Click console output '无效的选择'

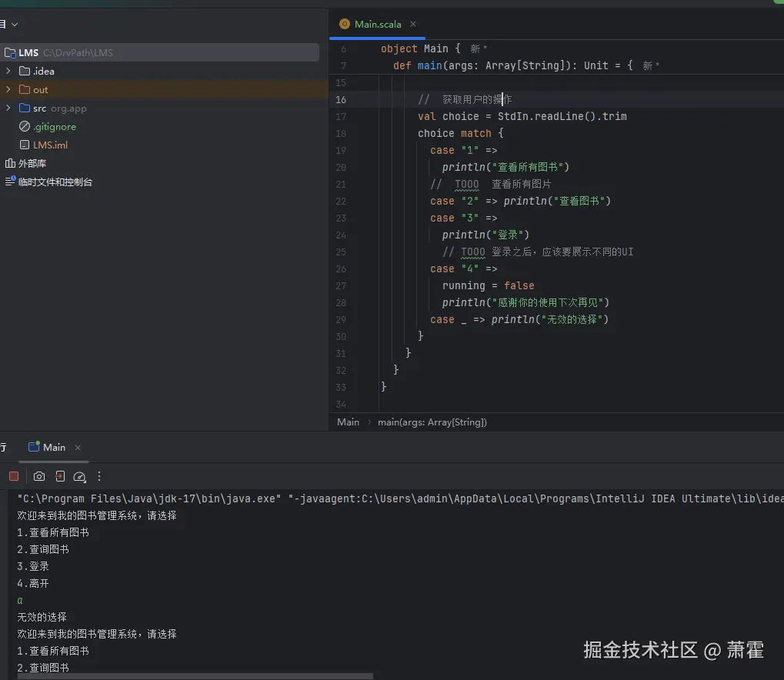(x=42, y=617)
